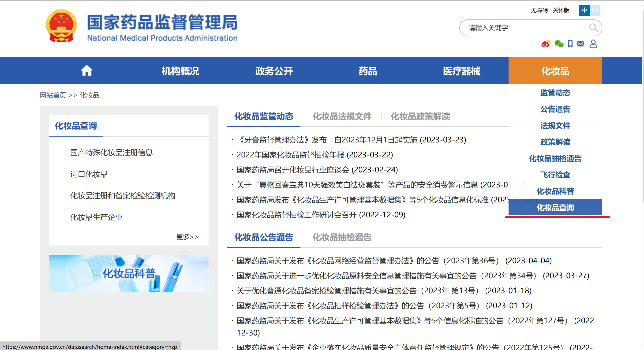This screenshot has width=644, height=350.
Task: Click the search magnifier icon
Action: (593, 27)
